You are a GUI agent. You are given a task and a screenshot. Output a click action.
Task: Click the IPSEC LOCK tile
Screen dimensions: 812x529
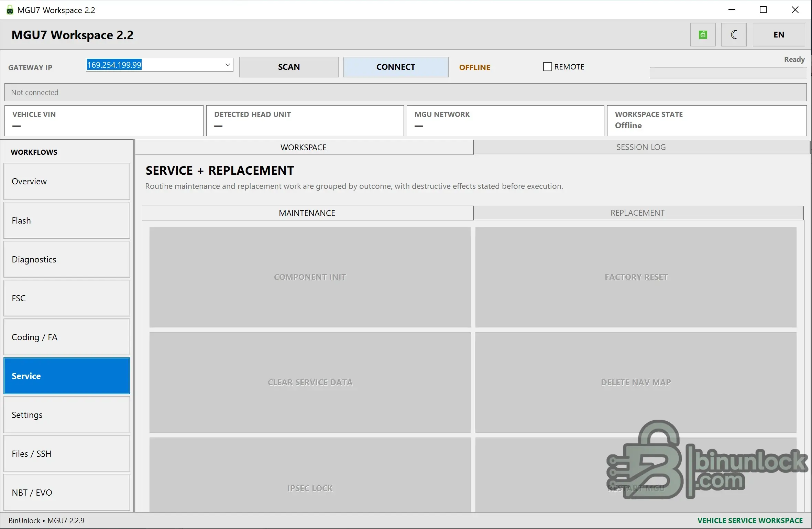pos(310,475)
